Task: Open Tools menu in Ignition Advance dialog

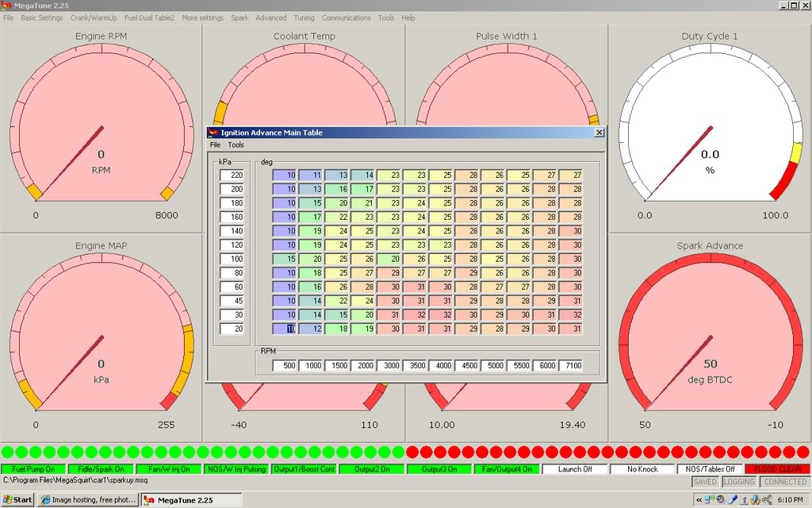Action: coord(236,144)
